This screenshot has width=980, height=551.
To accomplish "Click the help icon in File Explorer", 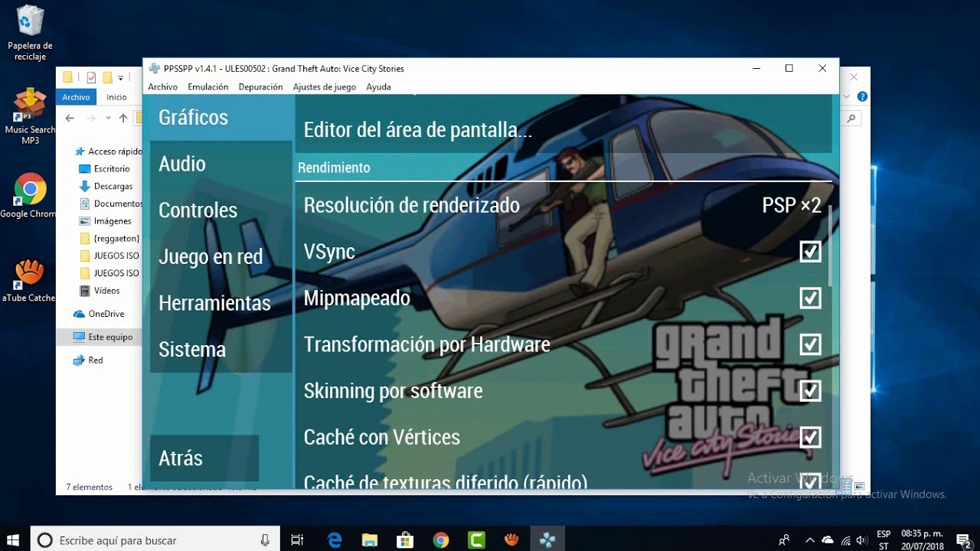I will click(x=862, y=97).
